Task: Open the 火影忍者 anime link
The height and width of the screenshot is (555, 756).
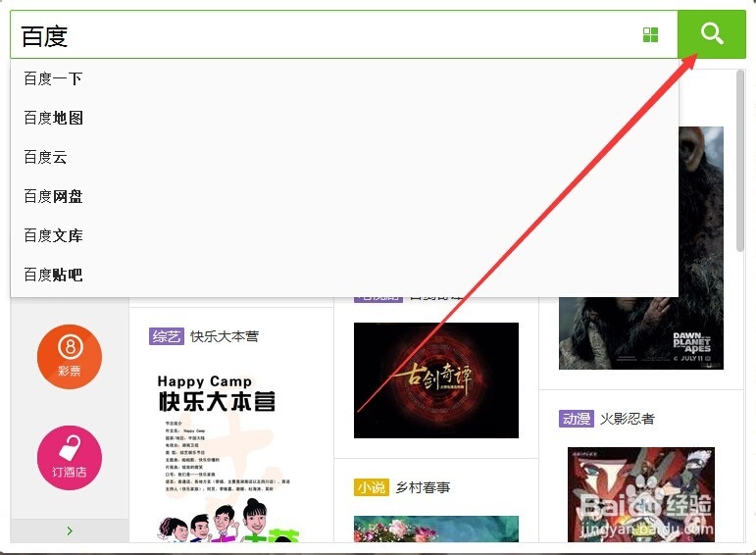Action: (x=628, y=419)
